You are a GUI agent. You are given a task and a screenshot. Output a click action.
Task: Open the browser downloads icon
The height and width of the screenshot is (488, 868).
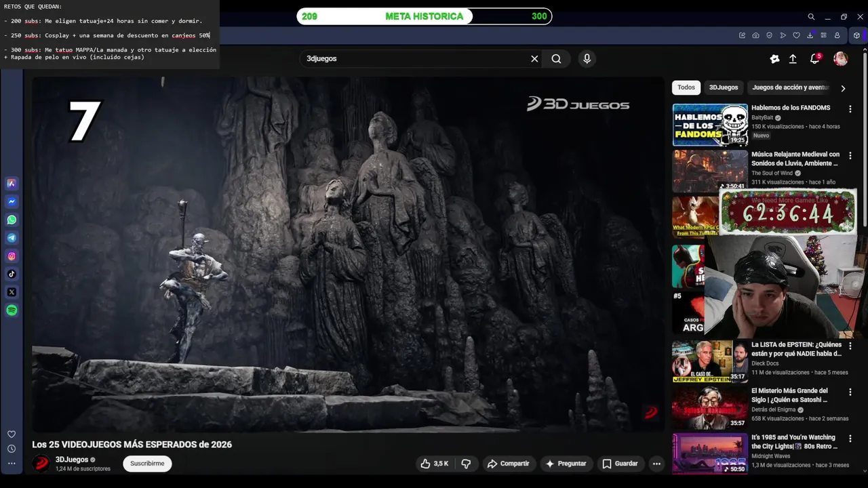[x=810, y=35]
